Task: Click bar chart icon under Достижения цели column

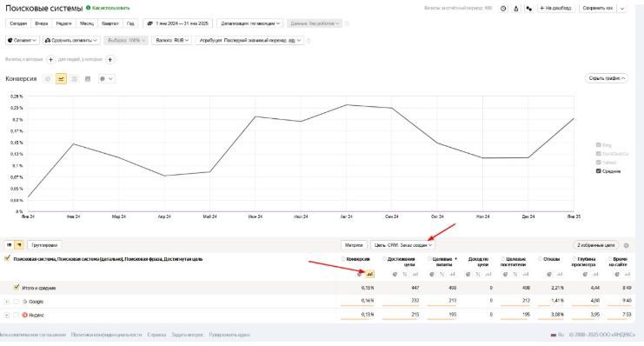Action: (x=415, y=274)
